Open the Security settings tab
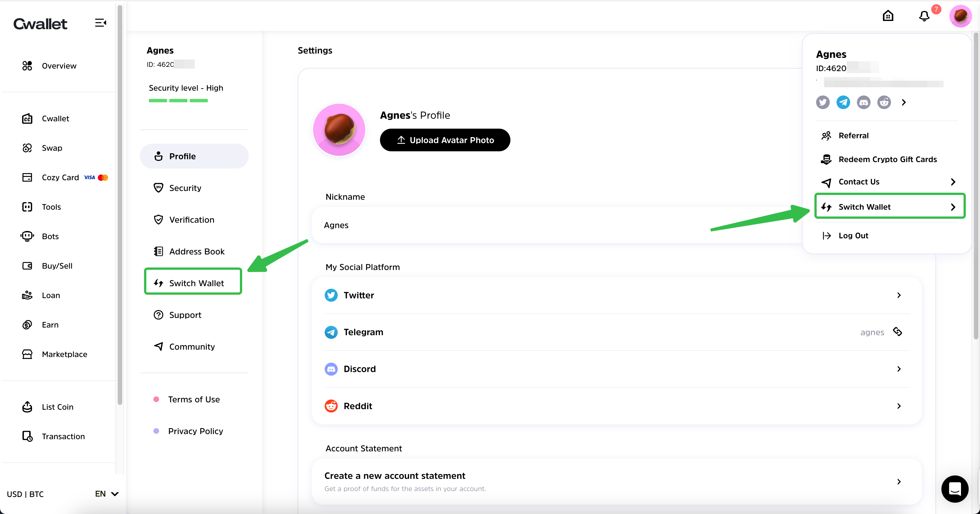Viewport: 980px width, 514px height. tap(185, 188)
